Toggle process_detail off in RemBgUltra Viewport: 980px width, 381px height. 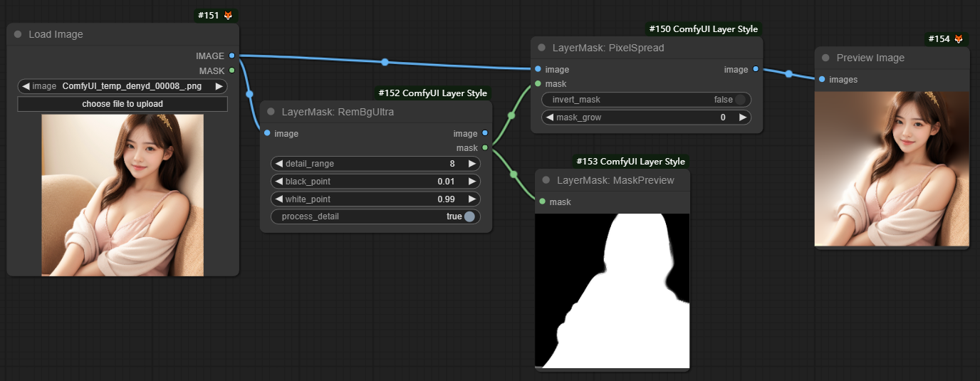click(469, 216)
